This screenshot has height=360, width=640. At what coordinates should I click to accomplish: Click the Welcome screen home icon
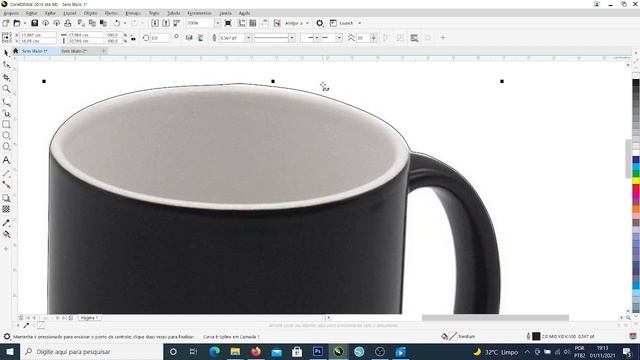point(16,51)
